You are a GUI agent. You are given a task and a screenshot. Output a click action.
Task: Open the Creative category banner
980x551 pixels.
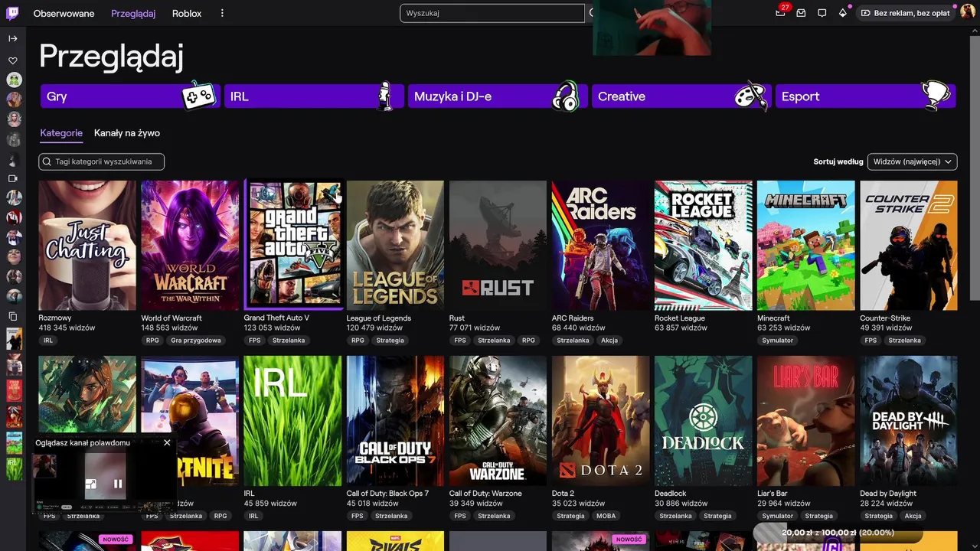(681, 96)
